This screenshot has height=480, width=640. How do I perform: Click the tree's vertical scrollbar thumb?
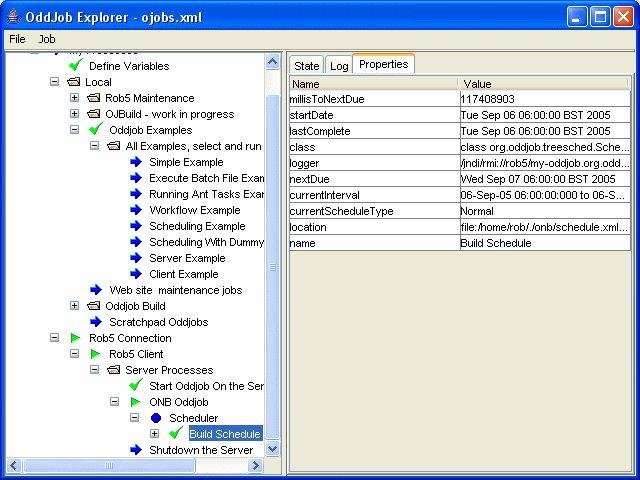[x=272, y=267]
